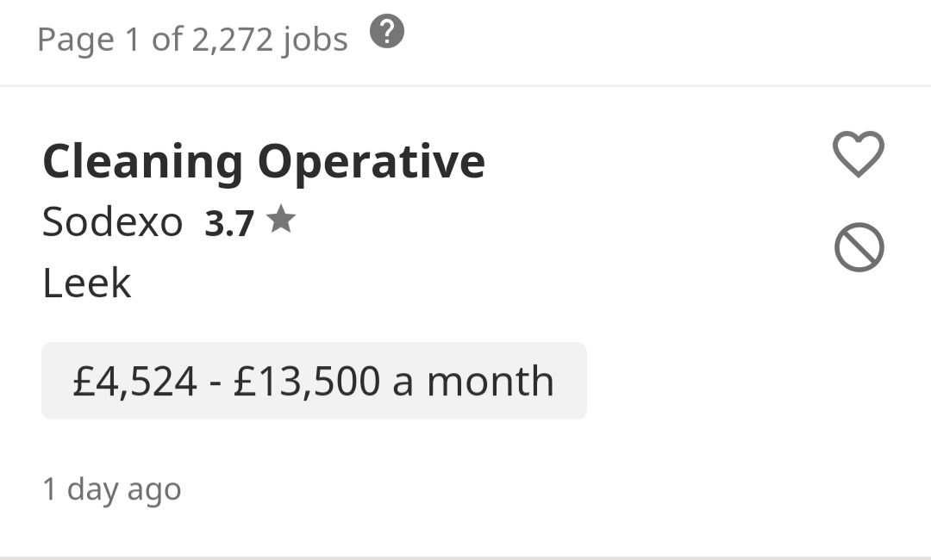Screen dimensions: 931x560
Task: Click the word 'jobs' in the page counter
Action: click(316, 41)
